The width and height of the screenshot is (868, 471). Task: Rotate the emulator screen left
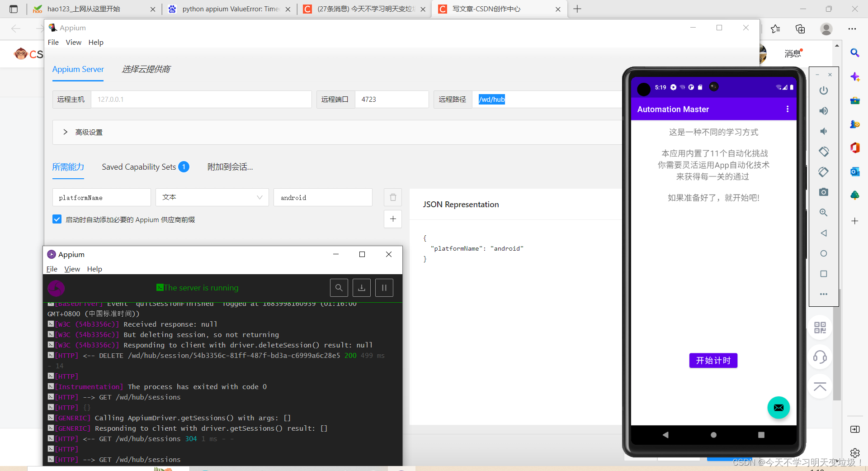823,152
